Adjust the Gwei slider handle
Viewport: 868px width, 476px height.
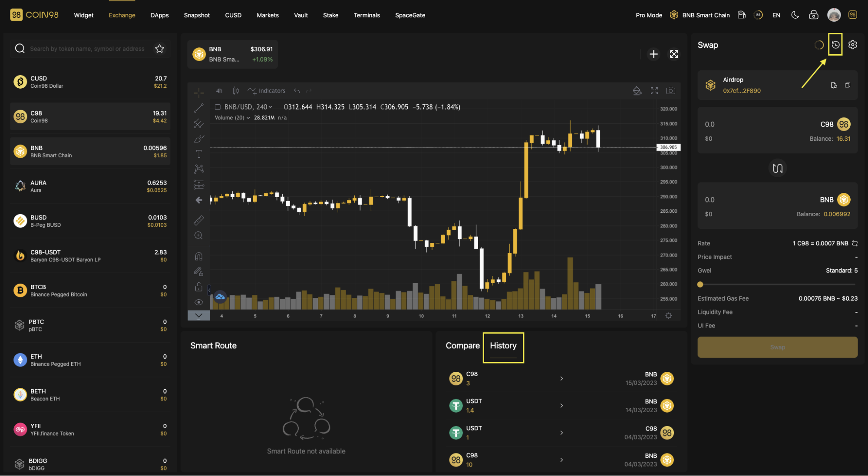click(700, 284)
